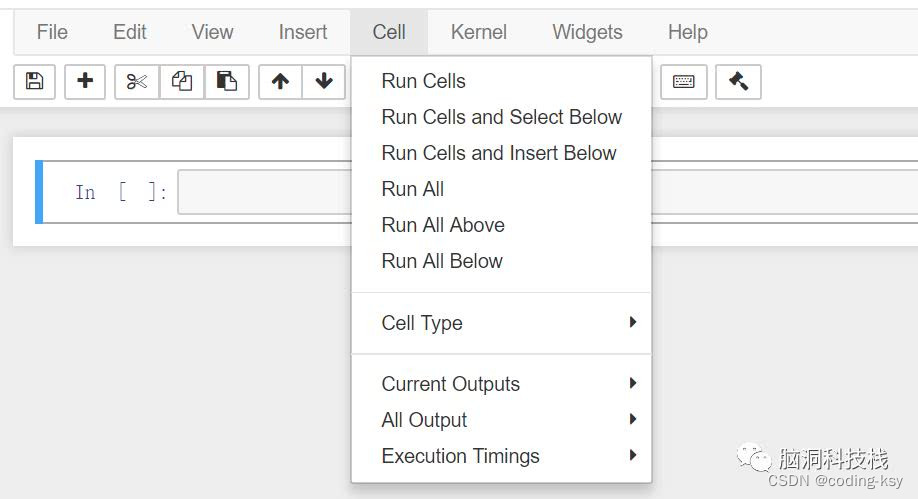Expand the All Output submenu

[501, 419]
